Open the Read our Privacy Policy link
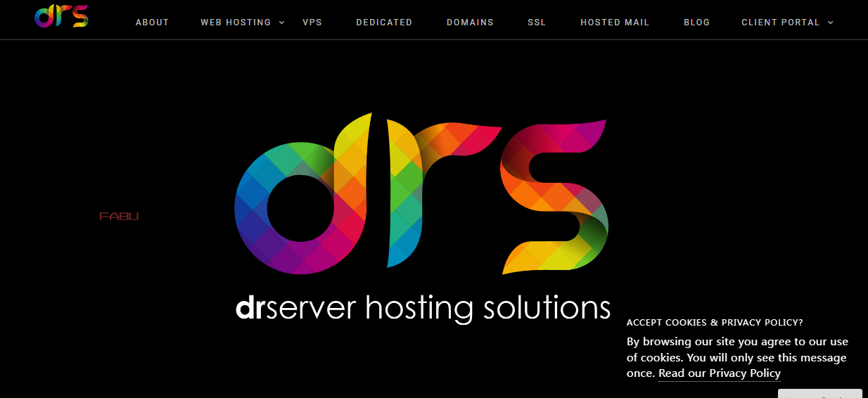The height and width of the screenshot is (398, 868). [x=719, y=373]
